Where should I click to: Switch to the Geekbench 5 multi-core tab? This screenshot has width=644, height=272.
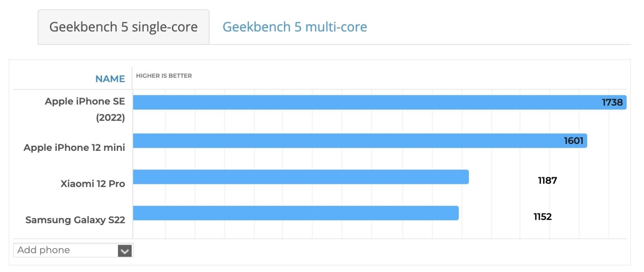coord(295,27)
